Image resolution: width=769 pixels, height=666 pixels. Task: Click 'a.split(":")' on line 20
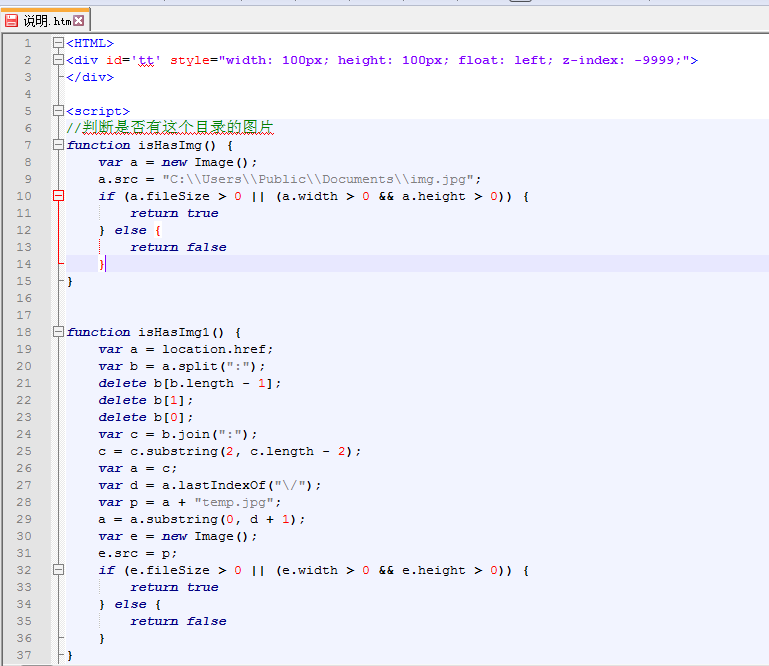click(210, 367)
